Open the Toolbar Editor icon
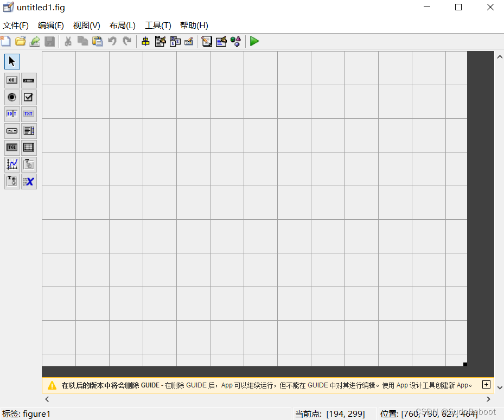This screenshot has height=420, width=504. (189, 41)
